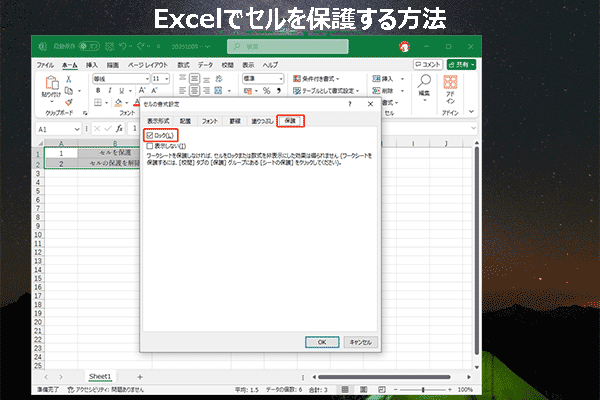Open the File (ファイル) tab
Screen dimensions: 600x400
point(45,65)
